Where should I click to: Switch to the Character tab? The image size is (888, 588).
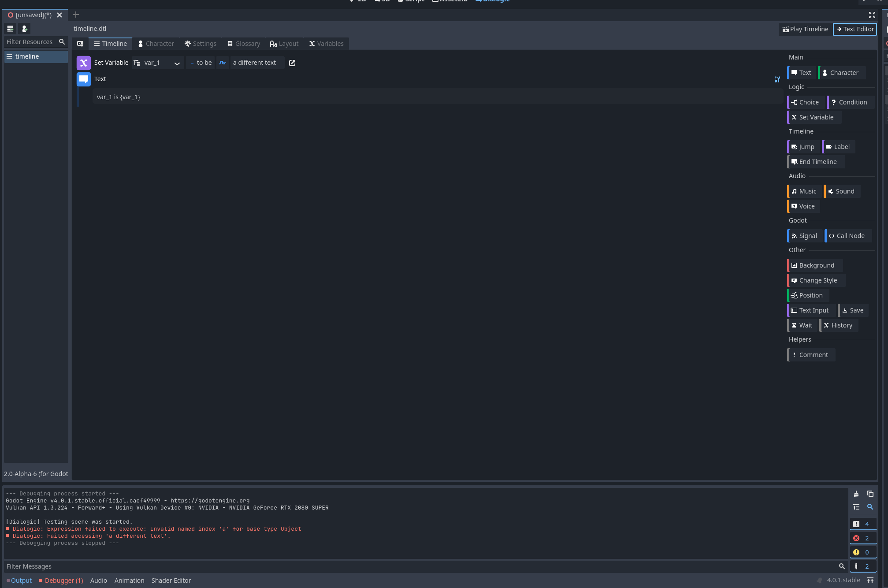pyautogui.click(x=156, y=43)
